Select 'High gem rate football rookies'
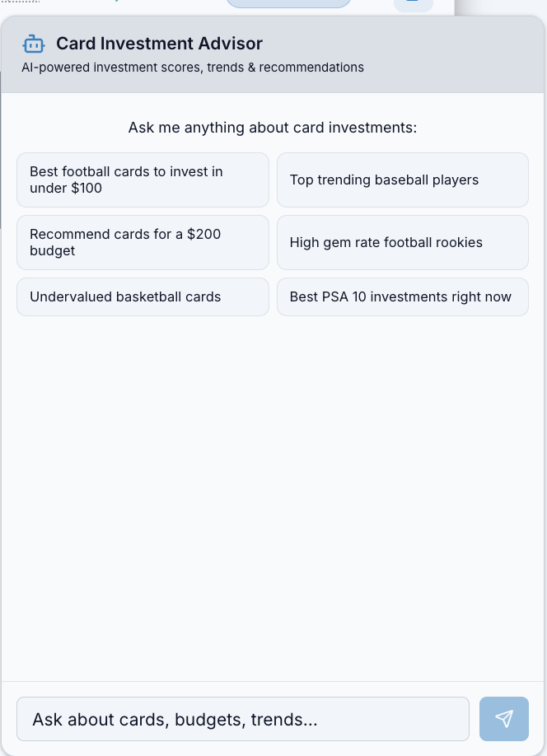This screenshot has width=547, height=756. click(403, 242)
